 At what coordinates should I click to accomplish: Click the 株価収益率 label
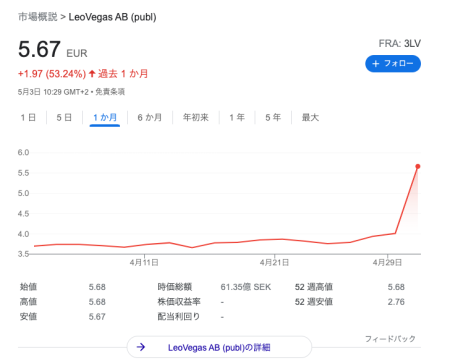pos(179,302)
